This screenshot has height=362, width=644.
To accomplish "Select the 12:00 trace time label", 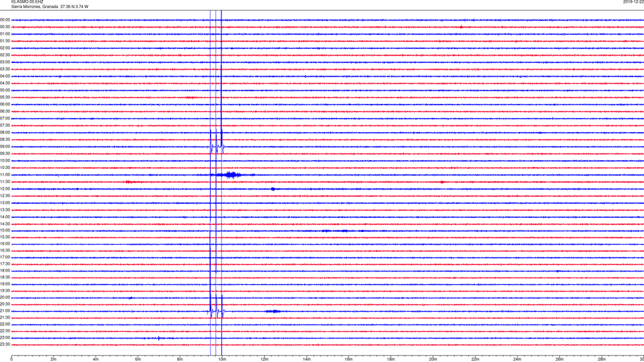I will point(5,189).
